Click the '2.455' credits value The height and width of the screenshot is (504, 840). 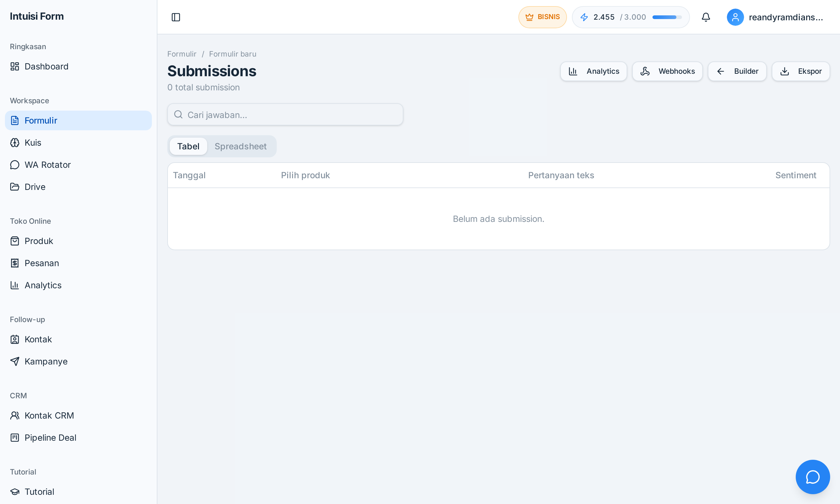coord(604,17)
